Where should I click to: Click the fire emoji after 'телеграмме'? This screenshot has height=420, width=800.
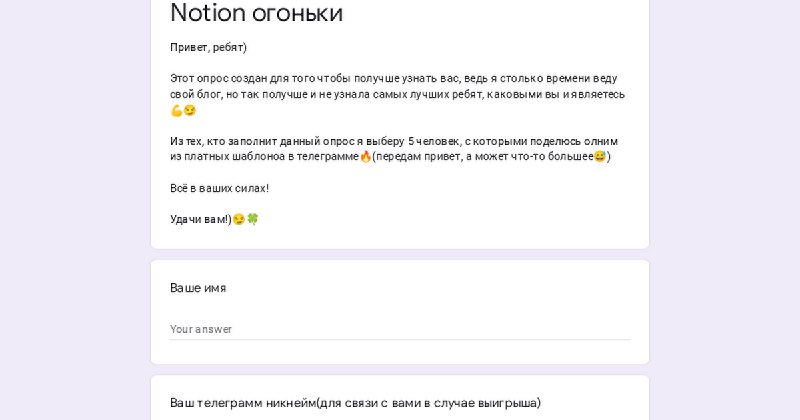click(x=365, y=157)
